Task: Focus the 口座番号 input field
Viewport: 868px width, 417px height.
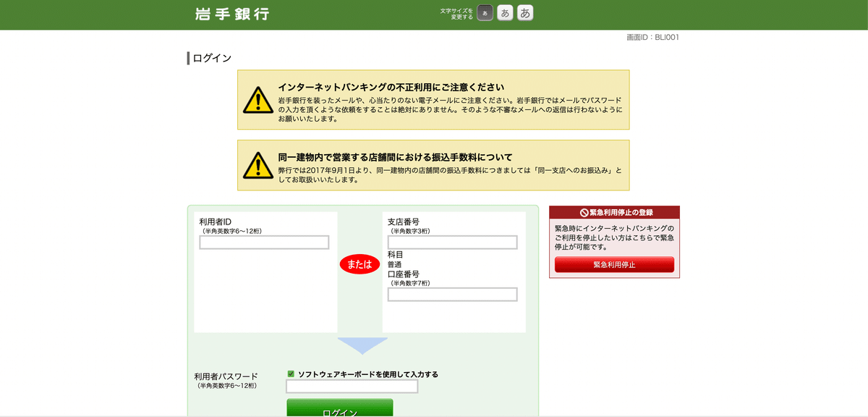Action: point(453,295)
